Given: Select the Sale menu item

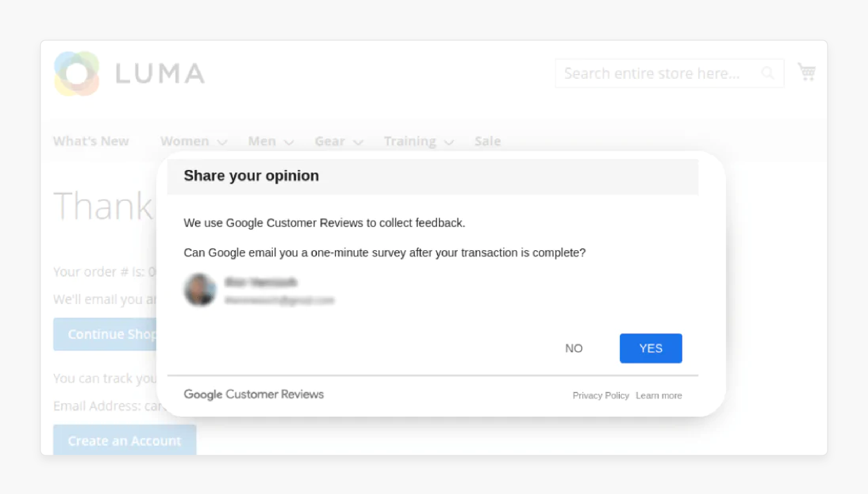Looking at the screenshot, I should tap(487, 141).
